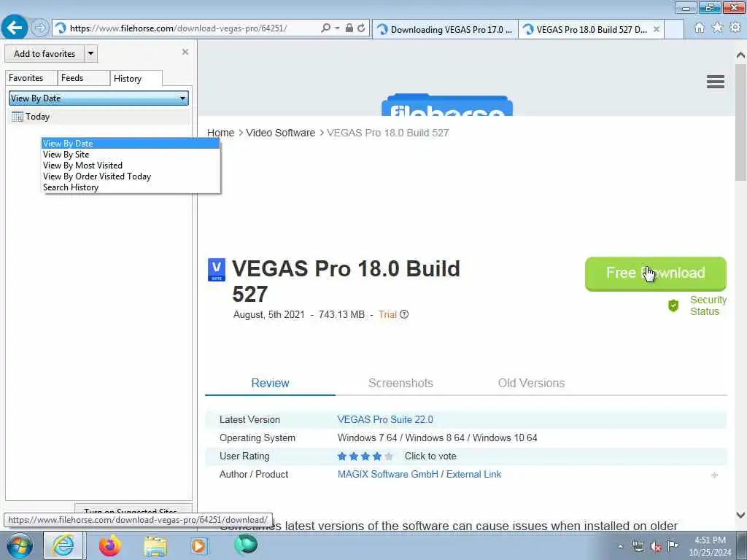Open File Explorer folder on taskbar
Viewport: 747px width, 560px height.
[x=155, y=547]
